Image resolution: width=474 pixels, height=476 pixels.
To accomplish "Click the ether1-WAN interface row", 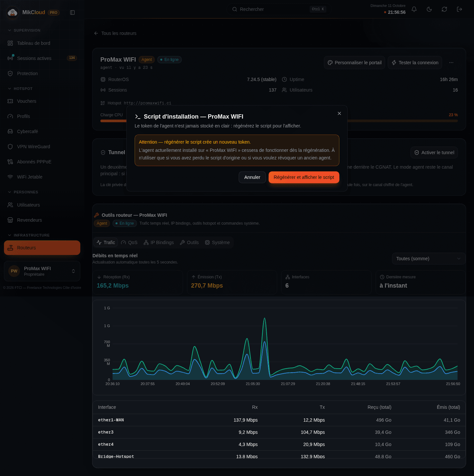I will coord(279,420).
